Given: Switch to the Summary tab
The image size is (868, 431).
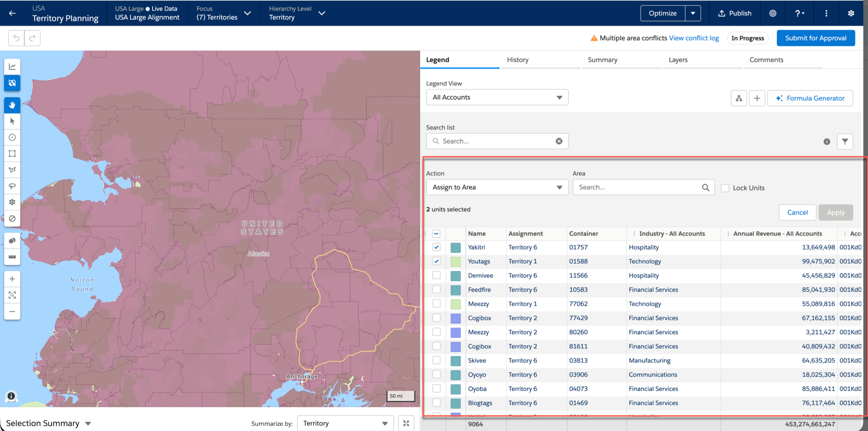Looking at the screenshot, I should (x=602, y=60).
